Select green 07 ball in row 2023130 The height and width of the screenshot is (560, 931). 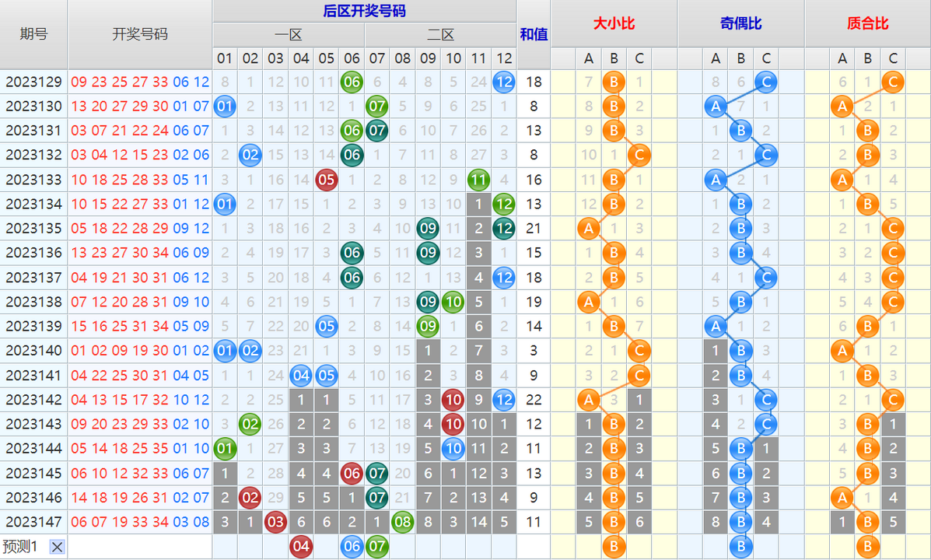pos(377,107)
